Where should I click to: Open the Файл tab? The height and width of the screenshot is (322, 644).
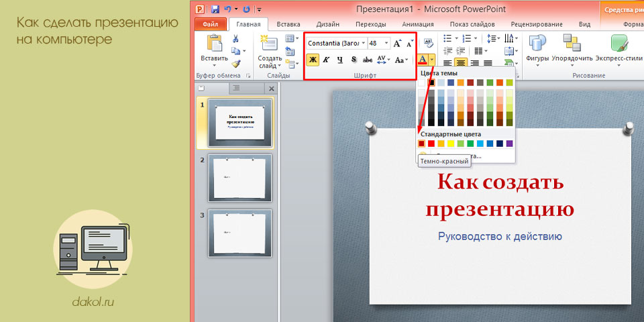pyautogui.click(x=209, y=24)
